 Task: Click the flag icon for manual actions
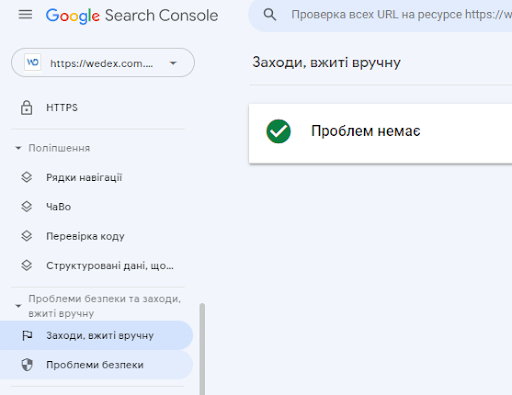[x=27, y=335]
